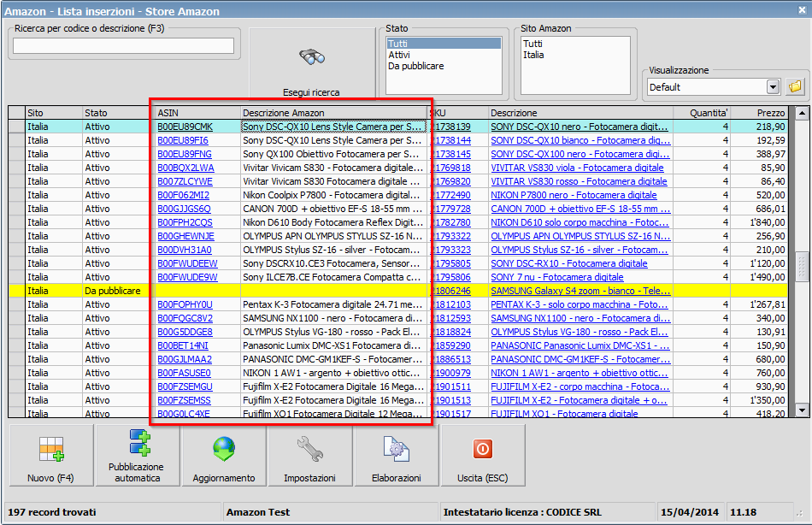Close the Amazon Lista inserzioni window
Image resolution: width=812 pixels, height=525 pixels.
pos(802,10)
